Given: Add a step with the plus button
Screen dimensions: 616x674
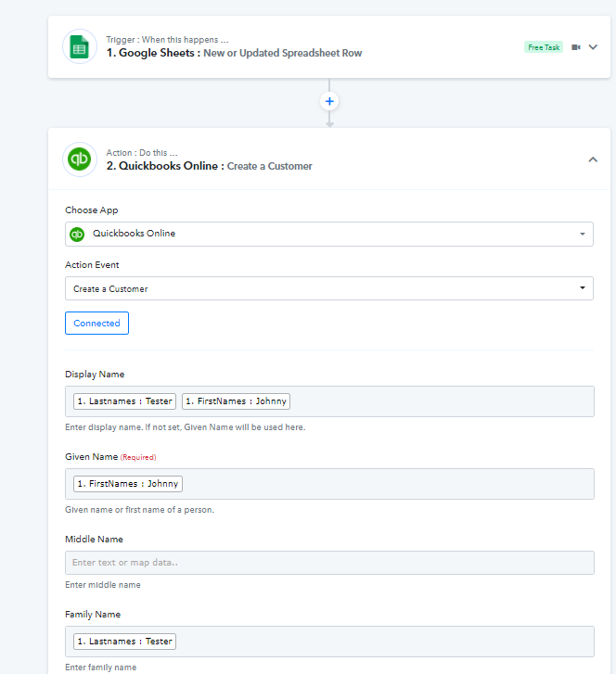Looking at the screenshot, I should point(329,101).
